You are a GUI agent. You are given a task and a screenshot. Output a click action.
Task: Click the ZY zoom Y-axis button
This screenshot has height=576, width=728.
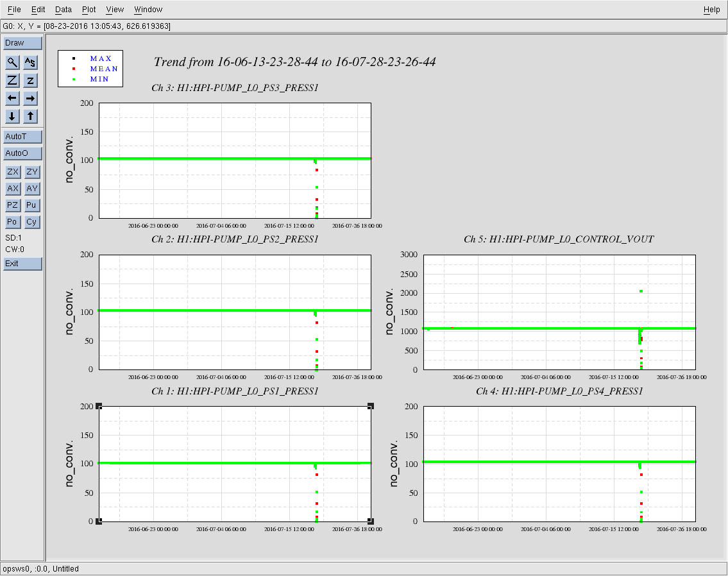point(32,172)
